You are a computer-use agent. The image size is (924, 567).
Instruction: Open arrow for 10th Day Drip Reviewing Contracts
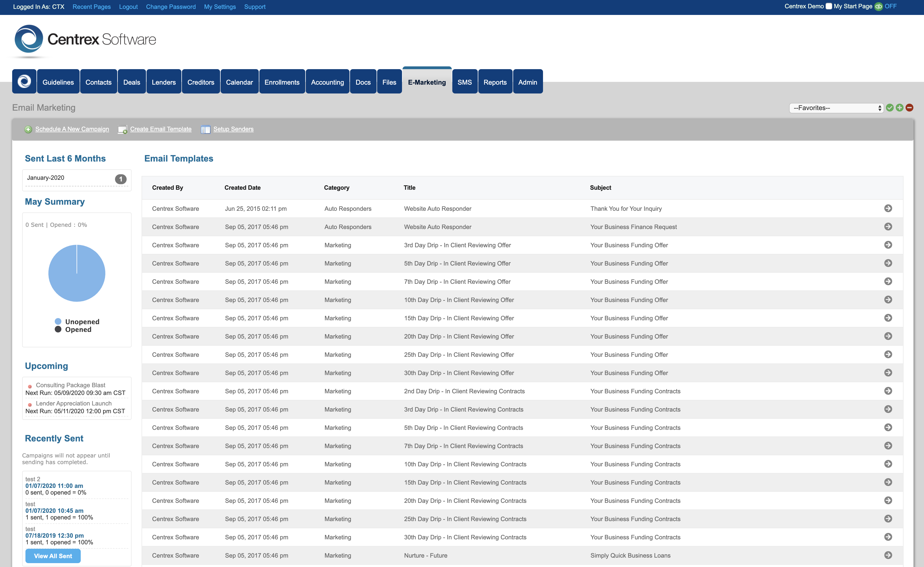click(x=888, y=464)
